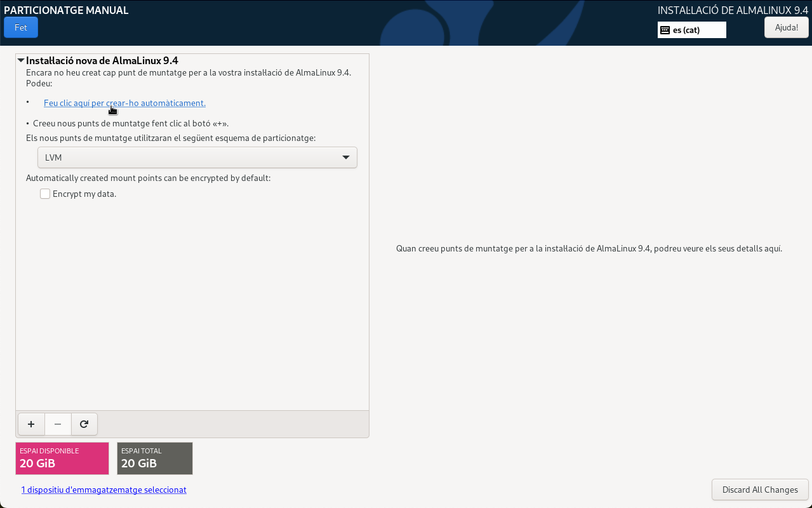Click the keyboard layout icon
812x508 pixels.
click(x=665, y=30)
